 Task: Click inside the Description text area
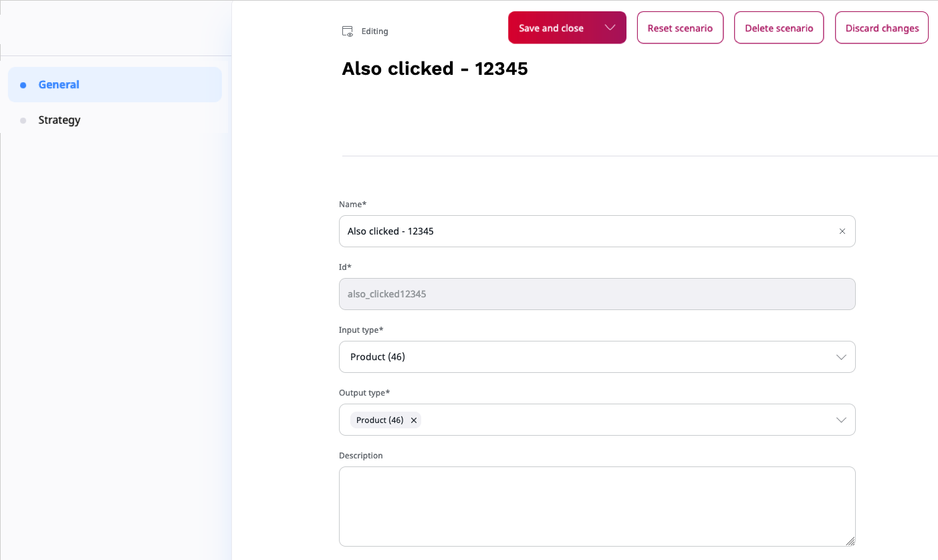[x=595, y=506]
